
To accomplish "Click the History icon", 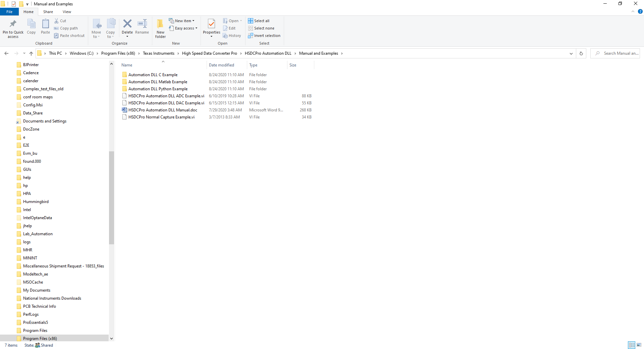I will (225, 36).
